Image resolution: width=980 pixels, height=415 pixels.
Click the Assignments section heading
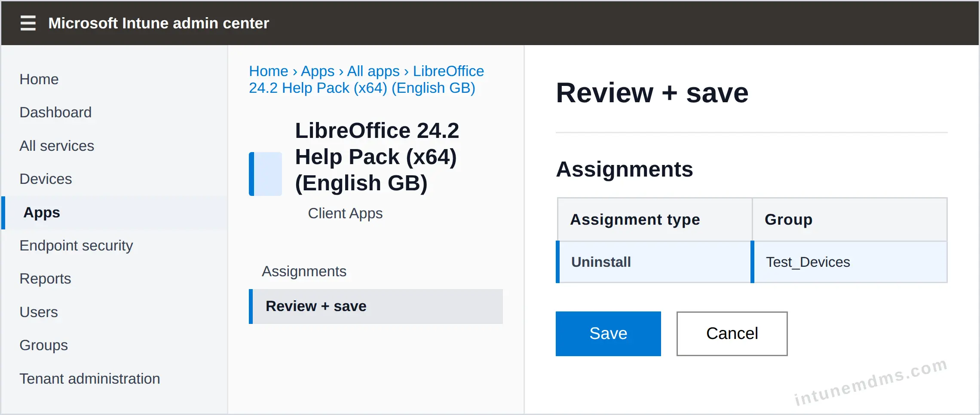[624, 169]
